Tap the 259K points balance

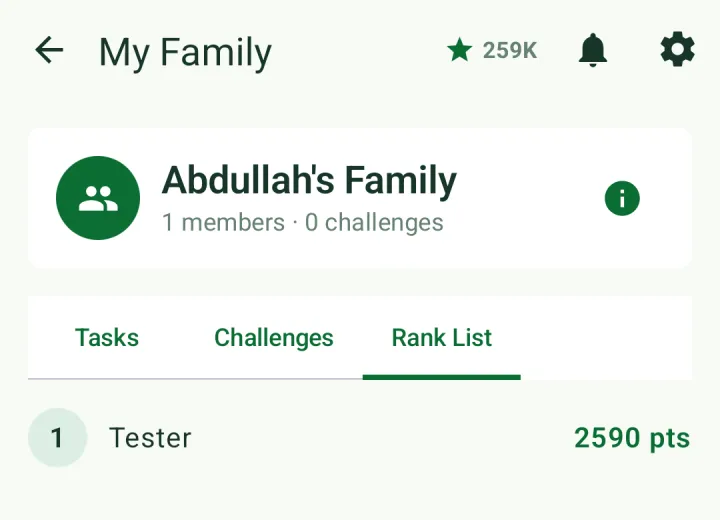tap(510, 50)
